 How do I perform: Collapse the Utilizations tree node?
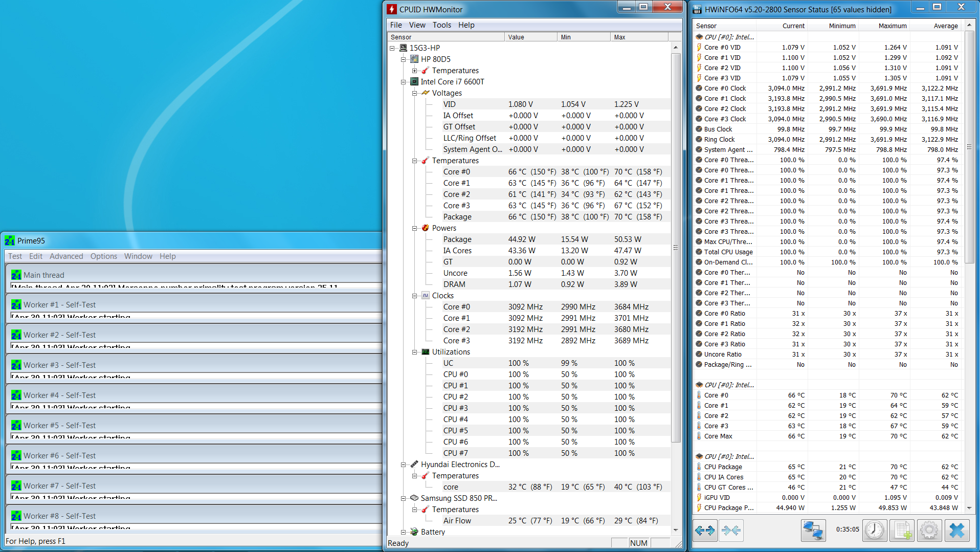pos(415,352)
